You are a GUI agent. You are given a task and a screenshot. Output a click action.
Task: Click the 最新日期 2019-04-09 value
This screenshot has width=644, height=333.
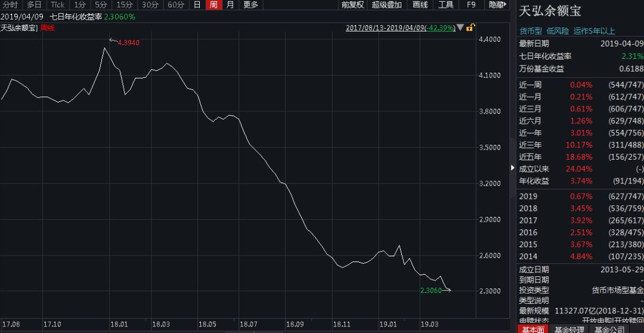pyautogui.click(x=622, y=43)
